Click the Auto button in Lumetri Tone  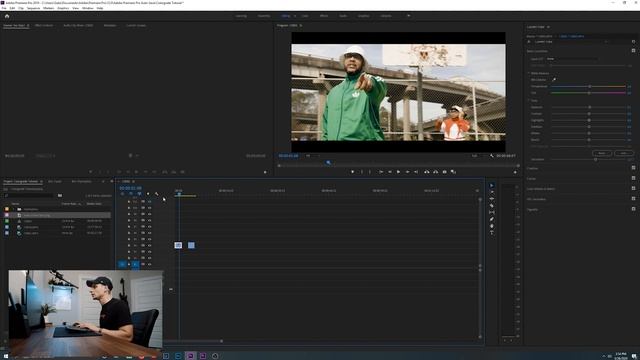(624, 153)
